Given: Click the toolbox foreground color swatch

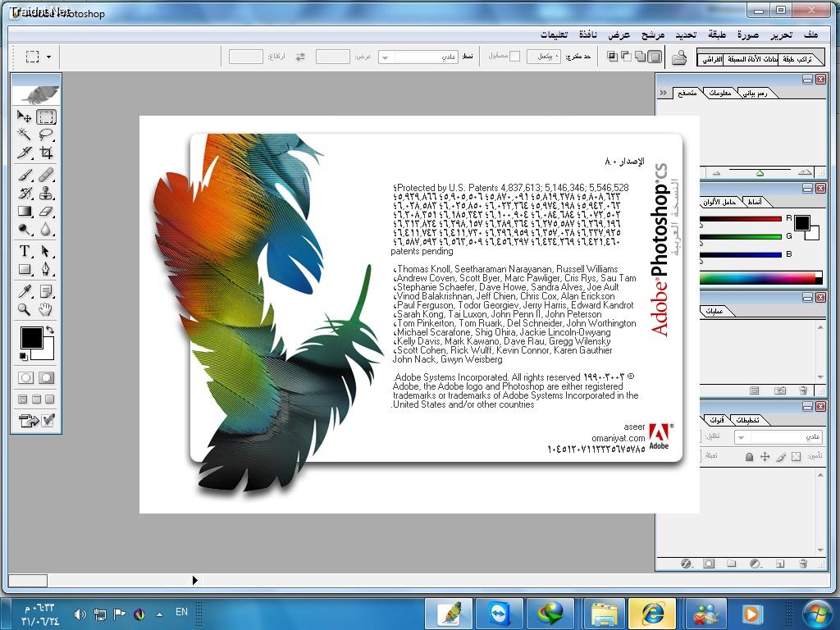Looking at the screenshot, I should click(x=32, y=337).
